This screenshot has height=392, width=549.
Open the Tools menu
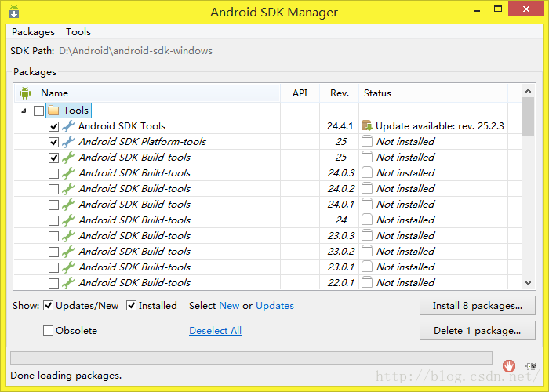point(78,32)
